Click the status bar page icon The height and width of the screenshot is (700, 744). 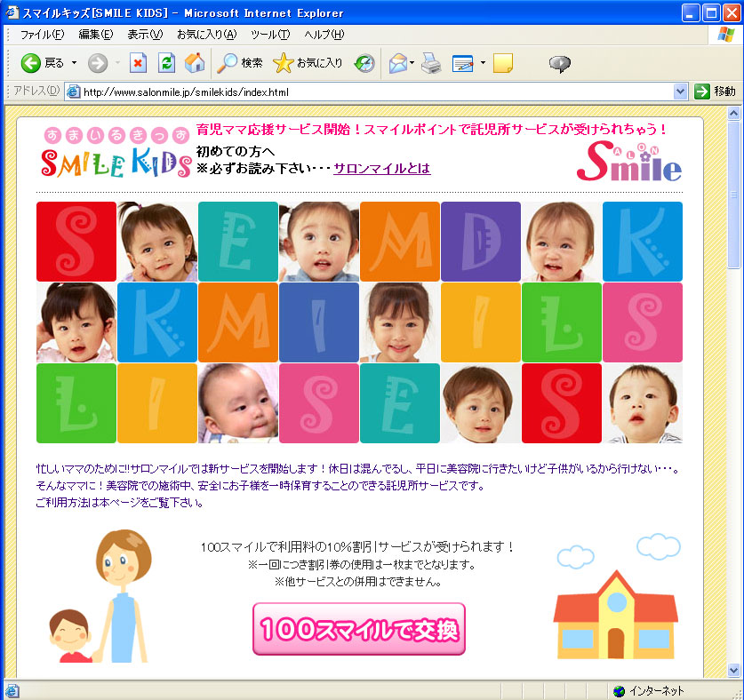pyautogui.click(x=12, y=691)
